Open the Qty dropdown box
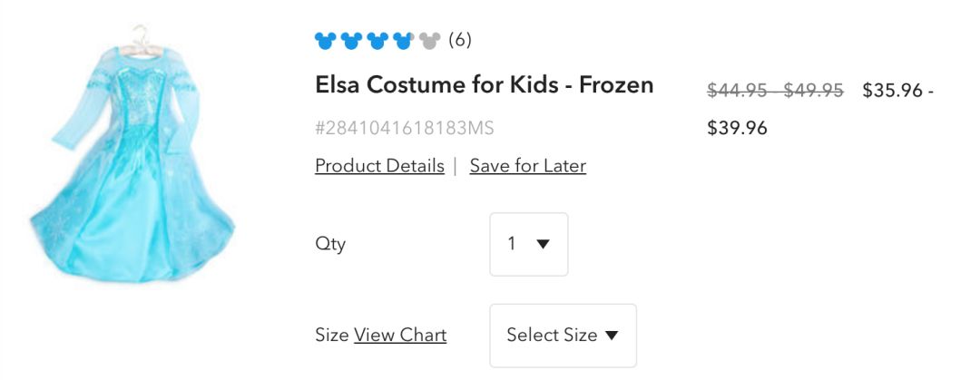 528,244
